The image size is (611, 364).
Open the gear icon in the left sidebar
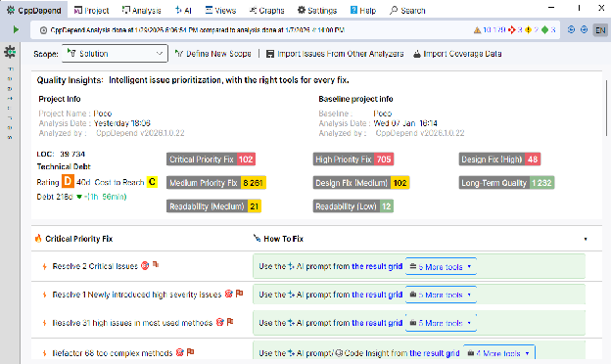tap(10, 52)
